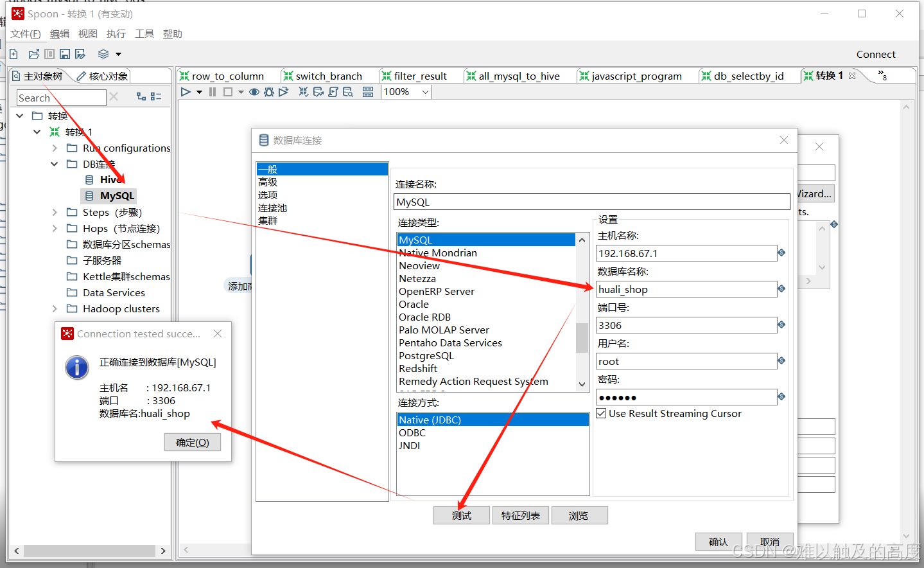This screenshot has width=924, height=568.
Task: Open the stop options dropdown arrow
Action: [241, 93]
